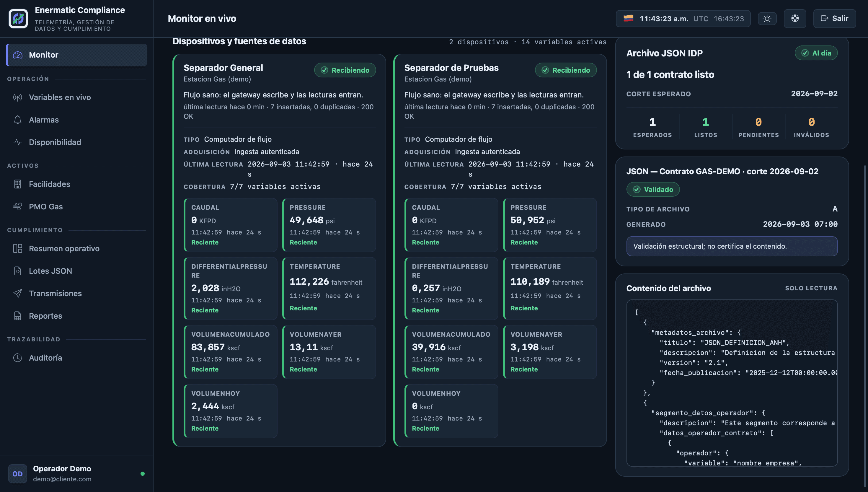Click the Auditoría clock icon
Screen dimensions: 868x492
[x=17, y=358]
